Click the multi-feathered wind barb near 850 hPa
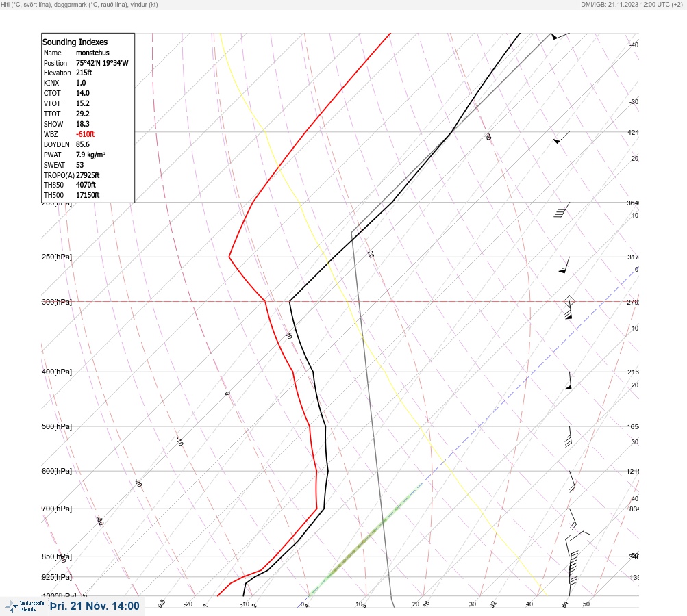687x616 pixels. click(573, 568)
